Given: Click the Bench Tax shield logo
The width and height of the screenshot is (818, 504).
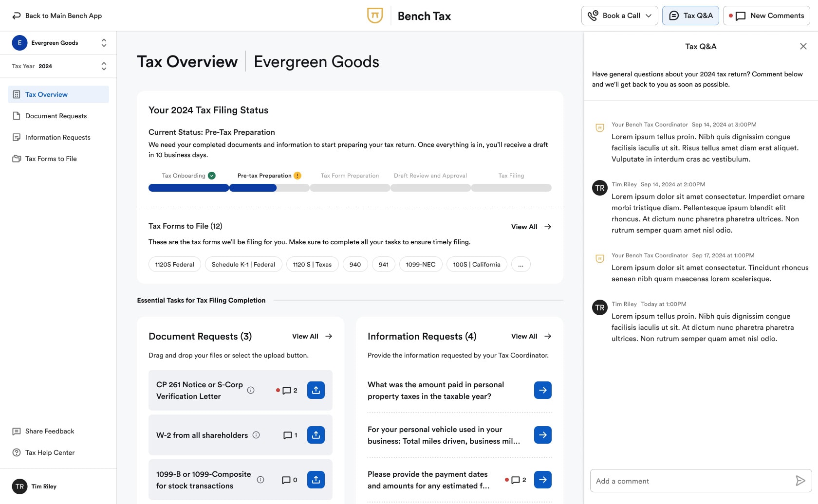Looking at the screenshot, I should [375, 16].
